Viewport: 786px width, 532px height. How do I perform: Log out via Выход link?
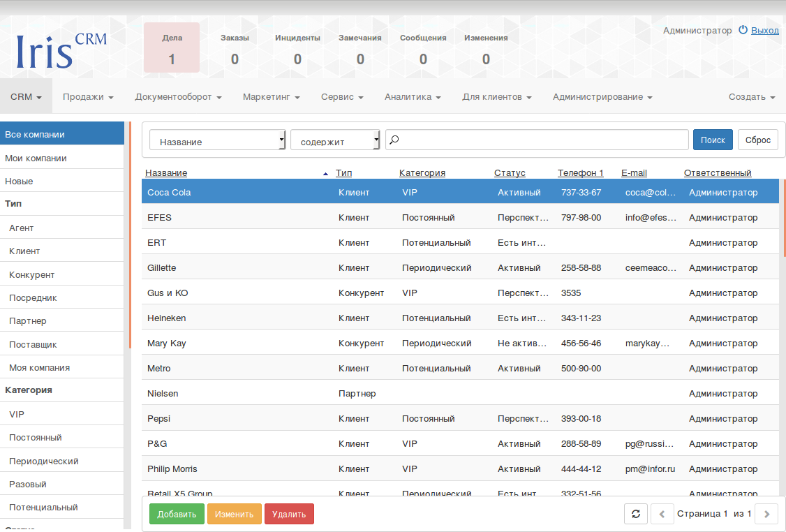[x=765, y=30]
